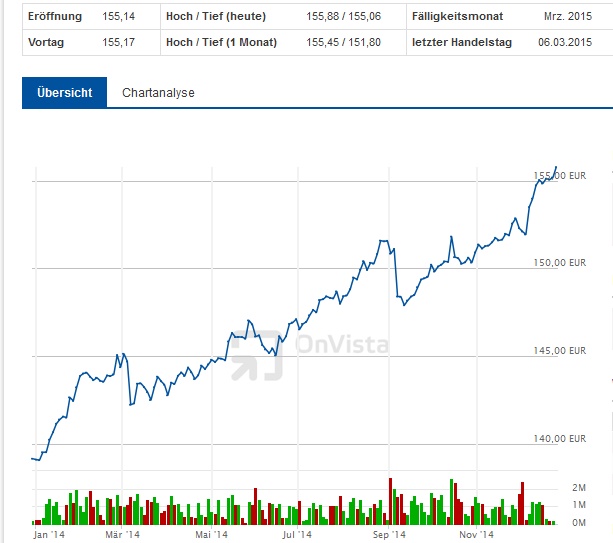
Task: Click the 2M volume axis label
Action: pos(579,487)
